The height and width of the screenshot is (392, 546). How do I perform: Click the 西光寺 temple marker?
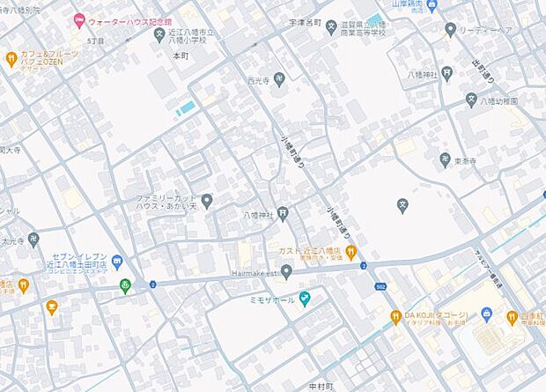[279, 80]
